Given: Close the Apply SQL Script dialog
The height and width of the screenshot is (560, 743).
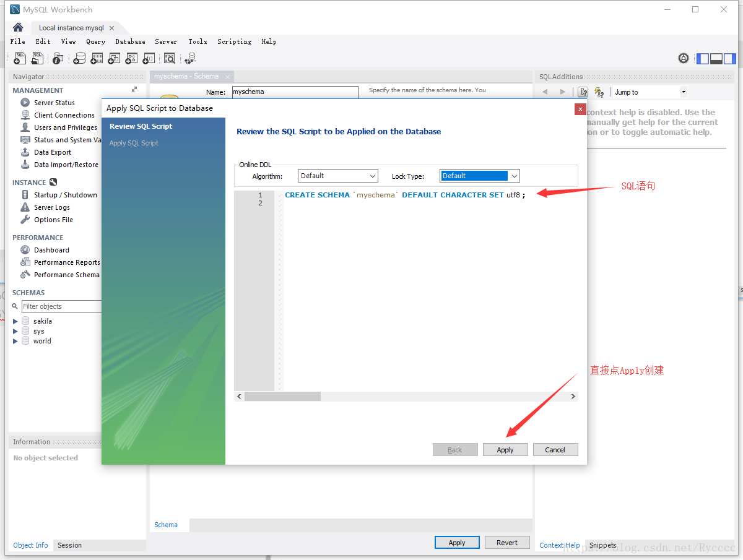Looking at the screenshot, I should 580,109.
